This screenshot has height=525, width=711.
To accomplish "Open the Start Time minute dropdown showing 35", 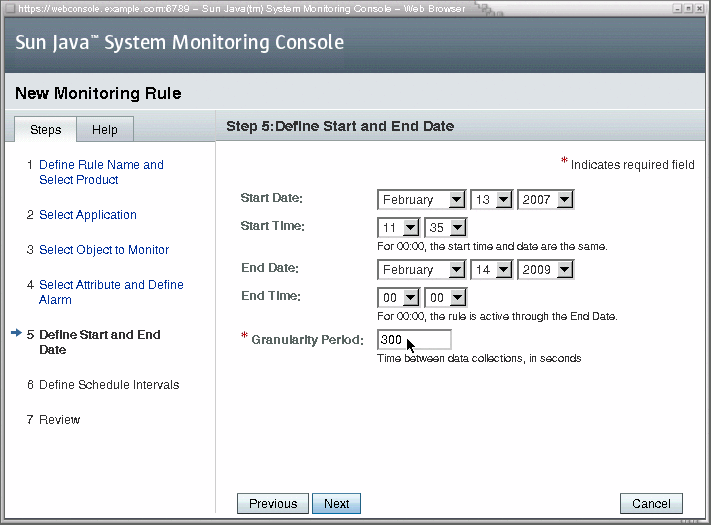I will click(445, 228).
